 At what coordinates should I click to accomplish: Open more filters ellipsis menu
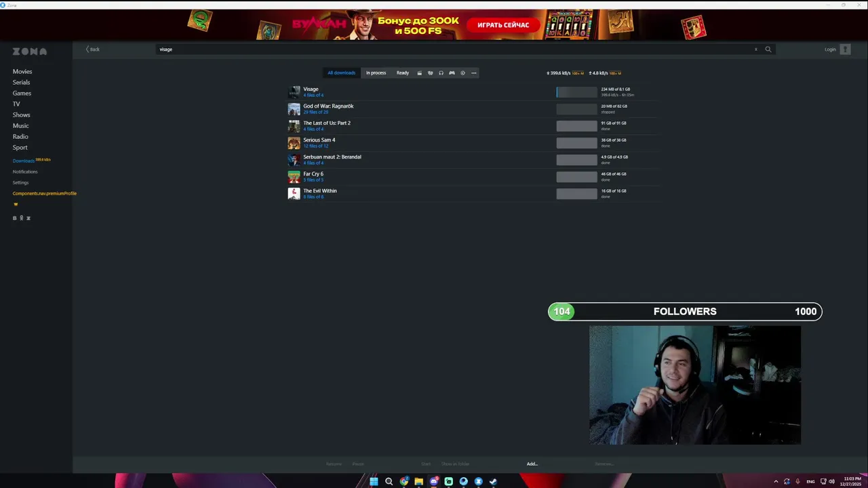click(x=473, y=73)
